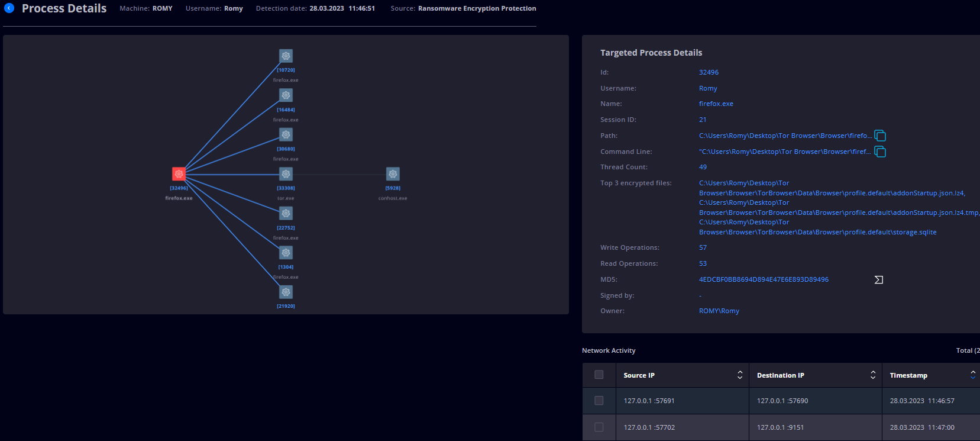Click the Username value Romy in details
The image size is (980, 441).
coord(708,88)
